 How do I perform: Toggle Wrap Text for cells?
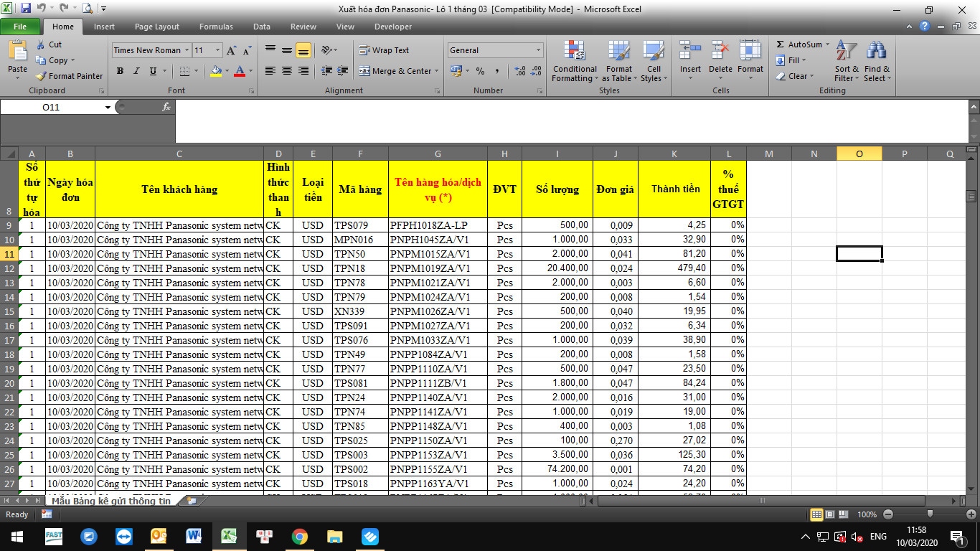pyautogui.click(x=384, y=50)
